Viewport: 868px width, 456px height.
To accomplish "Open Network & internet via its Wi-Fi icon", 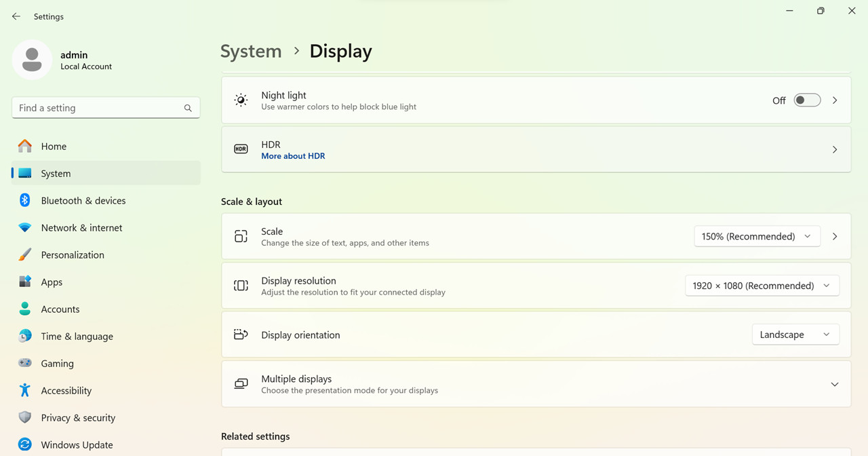I will (x=25, y=227).
